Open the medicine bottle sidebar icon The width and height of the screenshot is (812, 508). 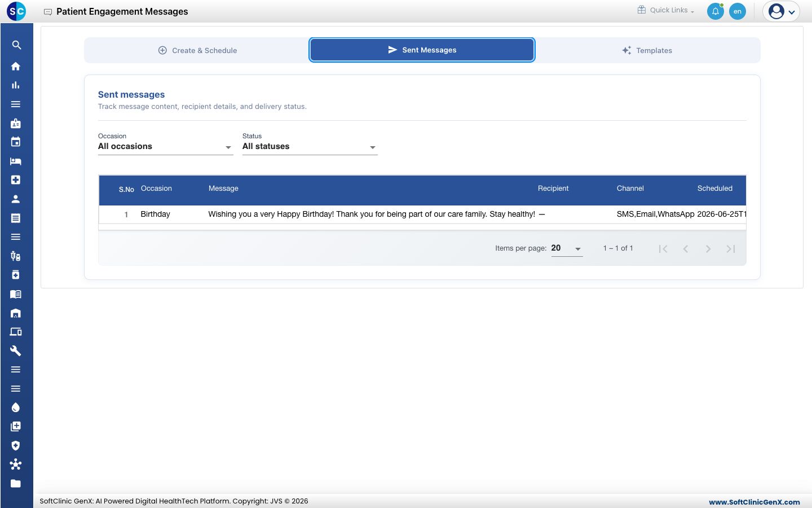pos(16,275)
